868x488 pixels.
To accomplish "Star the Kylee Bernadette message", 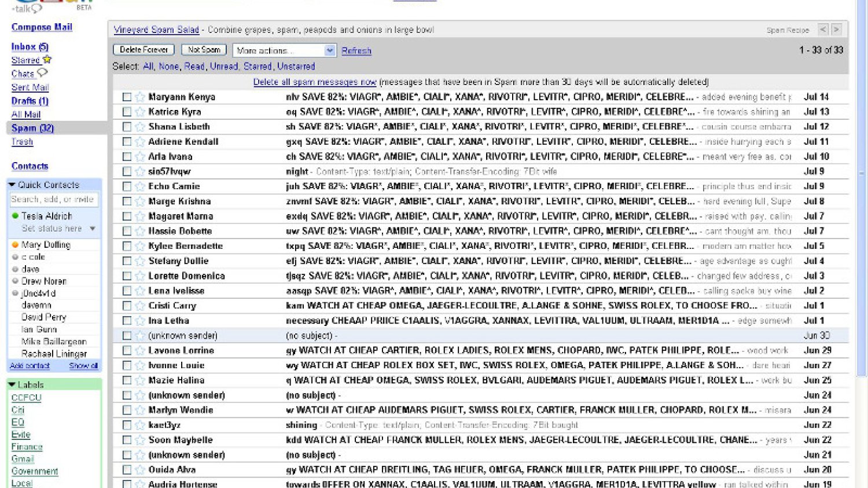I will click(140, 246).
